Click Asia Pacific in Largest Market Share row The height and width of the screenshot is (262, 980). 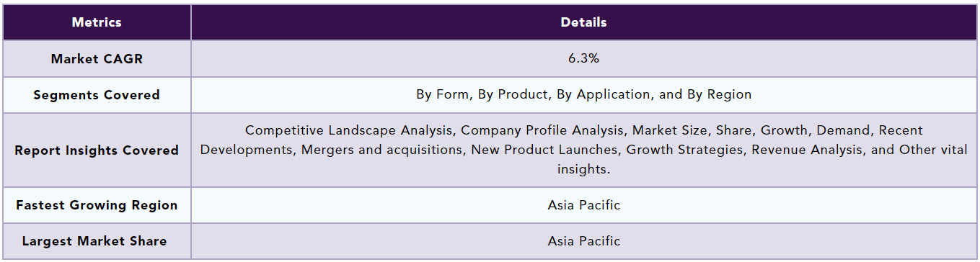coord(583,241)
